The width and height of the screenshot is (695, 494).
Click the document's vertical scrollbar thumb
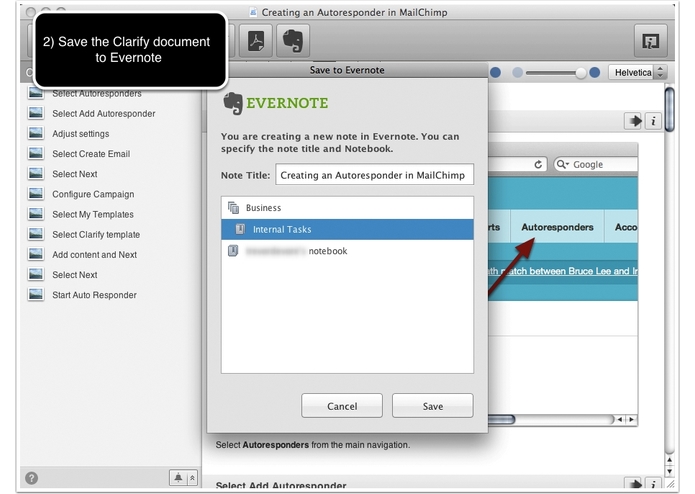tap(670, 109)
